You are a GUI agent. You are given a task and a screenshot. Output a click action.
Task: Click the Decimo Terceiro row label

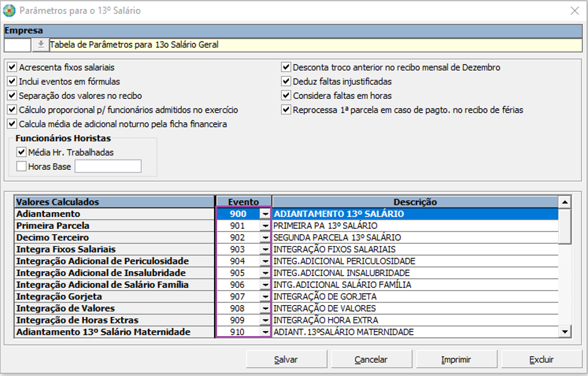pyautogui.click(x=114, y=238)
